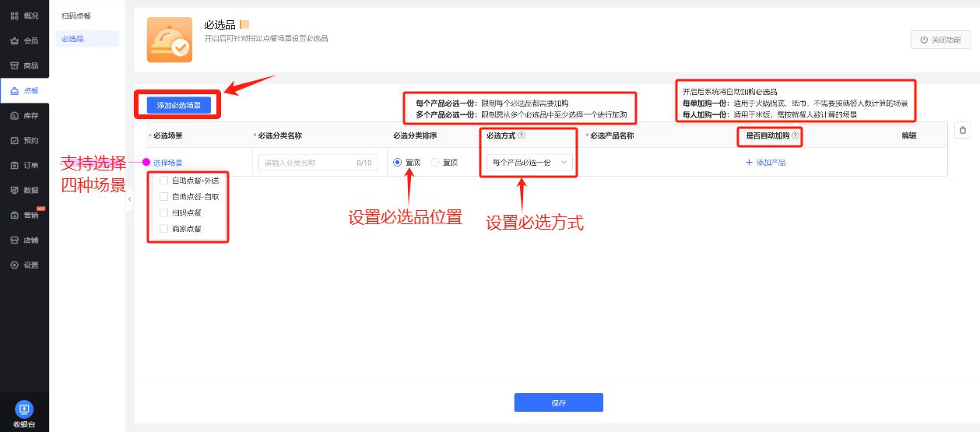Click the help icon next to 必选方式

click(x=522, y=135)
